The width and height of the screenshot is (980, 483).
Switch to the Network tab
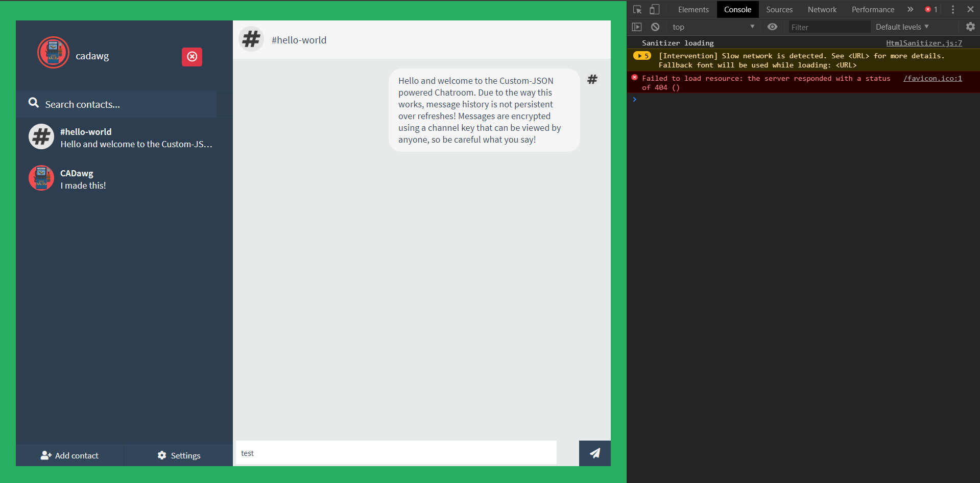822,10
